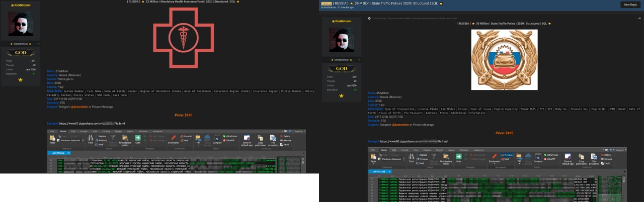Open FTP folder icon in left editor

198,139
